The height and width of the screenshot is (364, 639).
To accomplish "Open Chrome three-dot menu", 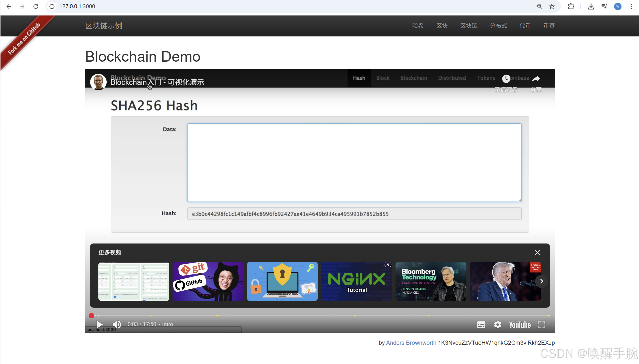I will (x=631, y=6).
